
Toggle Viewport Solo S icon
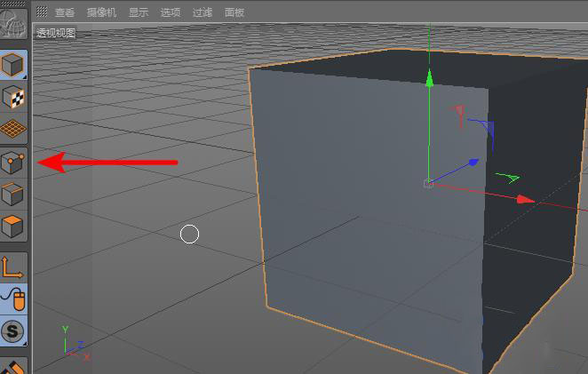click(x=13, y=330)
